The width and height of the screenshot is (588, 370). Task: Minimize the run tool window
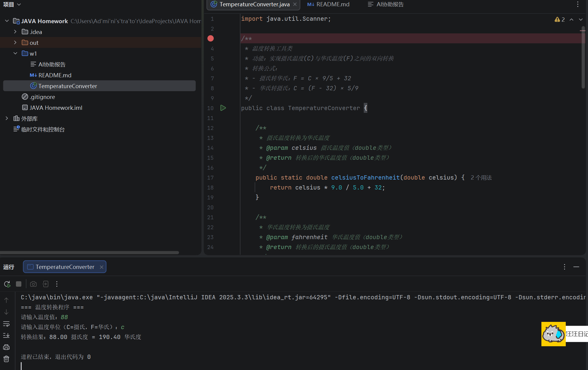click(x=576, y=267)
